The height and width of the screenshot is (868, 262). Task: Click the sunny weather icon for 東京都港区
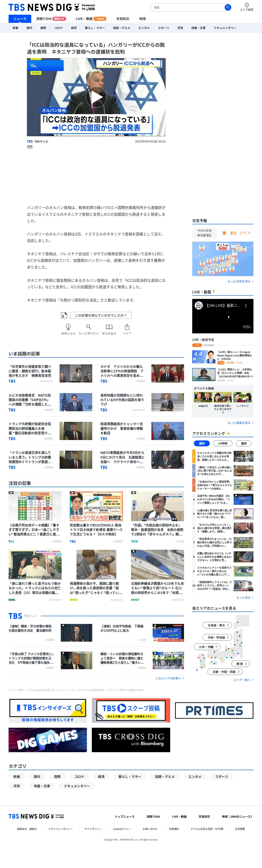pyautogui.click(x=224, y=233)
